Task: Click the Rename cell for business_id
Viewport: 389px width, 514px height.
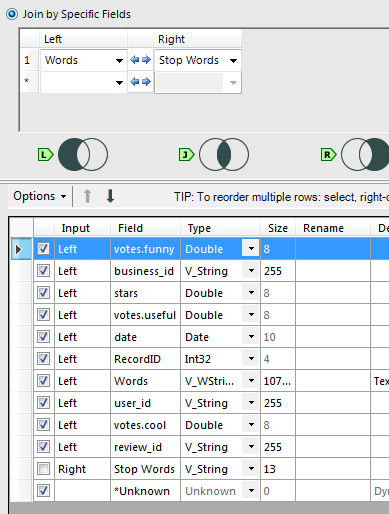Action: (x=333, y=271)
